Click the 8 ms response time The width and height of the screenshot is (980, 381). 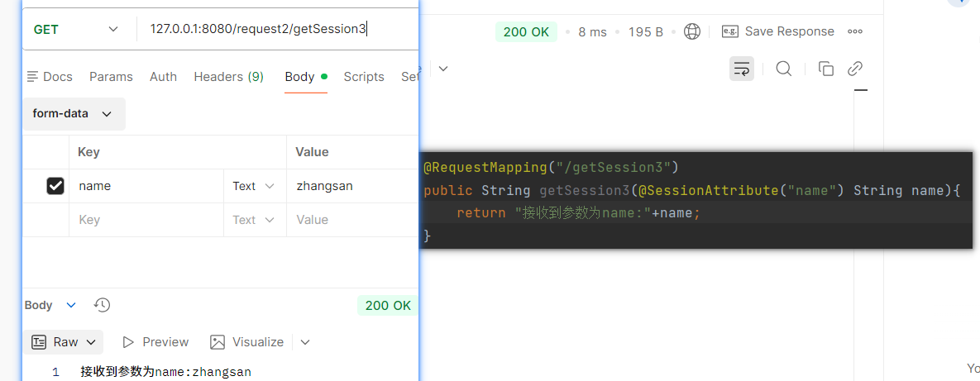pos(592,32)
